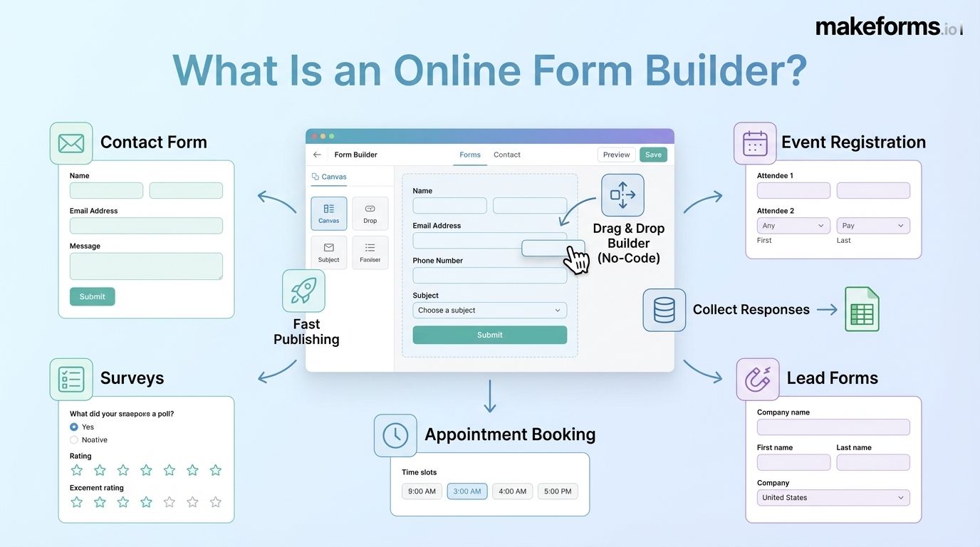
Task: Expand the United States dropdown in Lead Forms
Action: [833, 497]
